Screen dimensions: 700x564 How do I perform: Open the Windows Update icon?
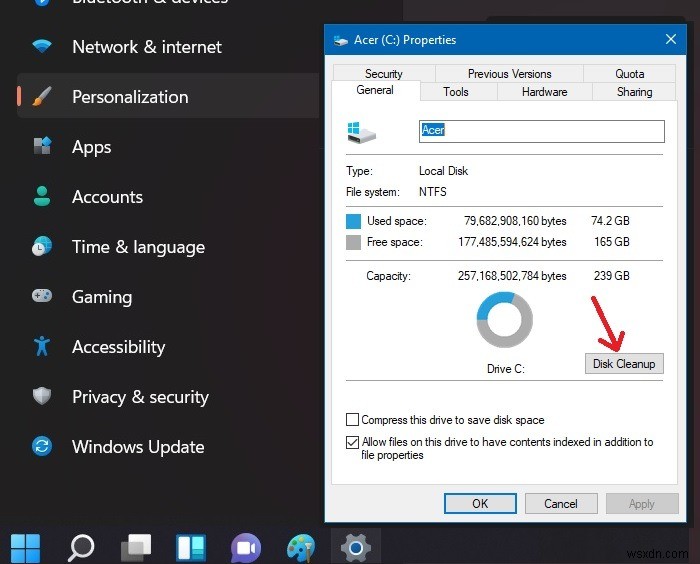coord(42,446)
